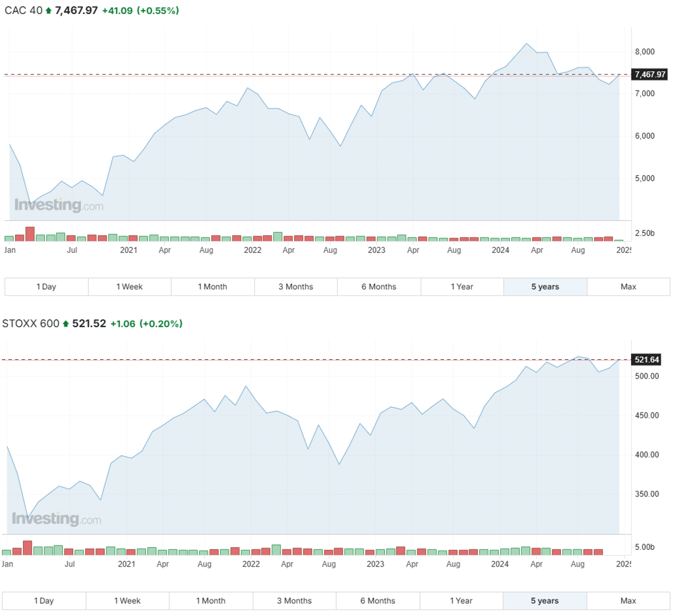This screenshot has height=616, width=679.
Task: Click the 7,467.97 price label on CAC 40 axis
Action: (x=650, y=74)
